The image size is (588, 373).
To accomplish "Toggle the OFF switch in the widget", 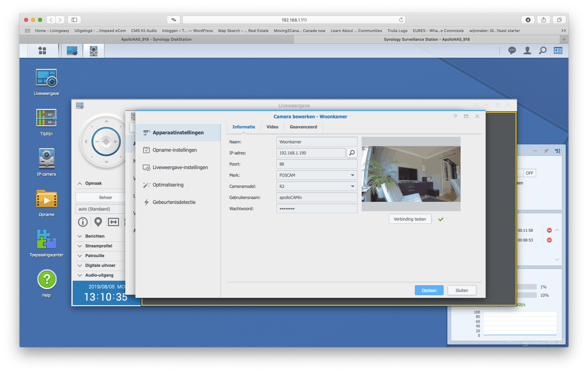I will (529, 173).
